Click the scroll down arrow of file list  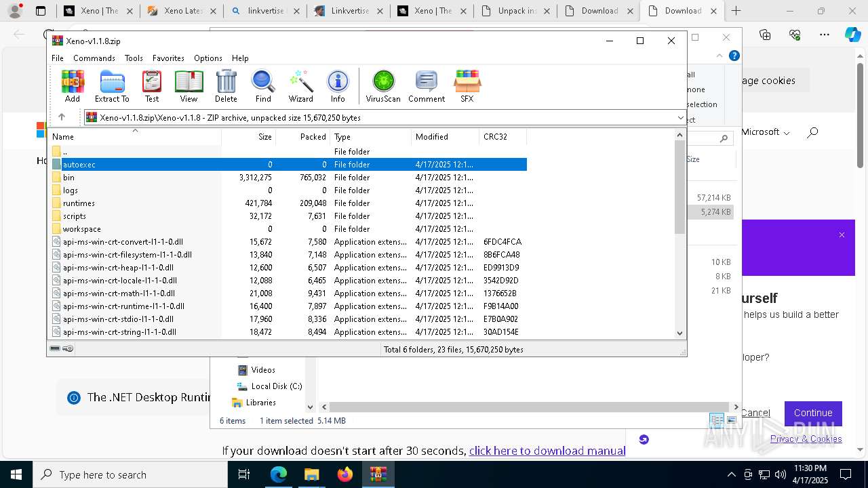(680, 333)
